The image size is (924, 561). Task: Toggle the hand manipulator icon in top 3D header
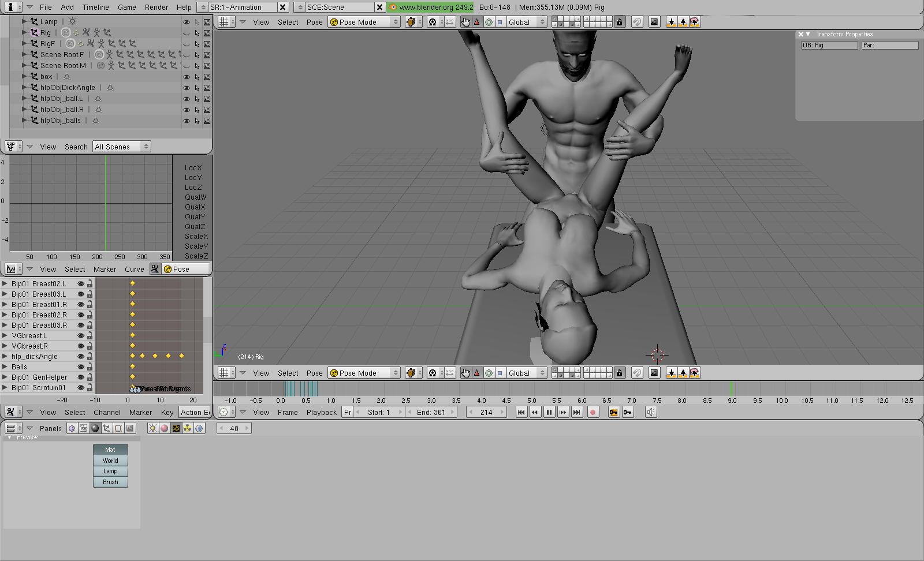(x=465, y=22)
